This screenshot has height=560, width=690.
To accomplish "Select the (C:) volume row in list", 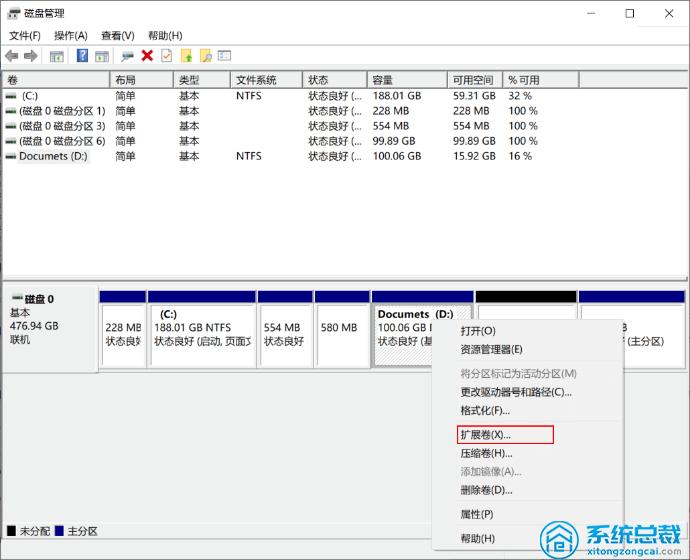I will 290,96.
